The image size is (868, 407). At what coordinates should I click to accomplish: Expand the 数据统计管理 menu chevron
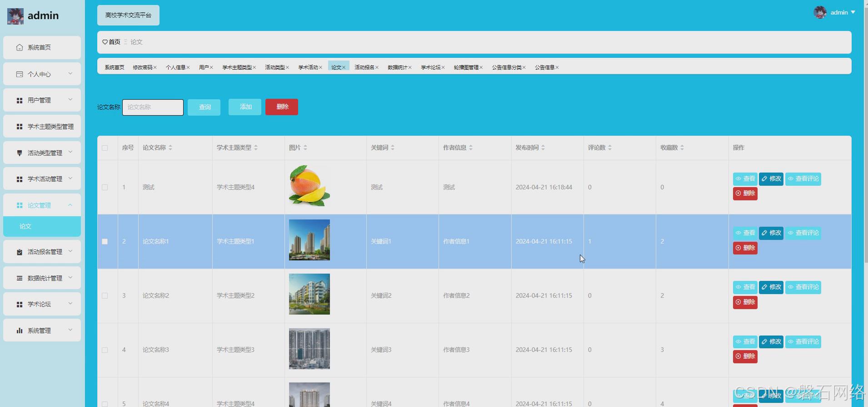coord(70,277)
